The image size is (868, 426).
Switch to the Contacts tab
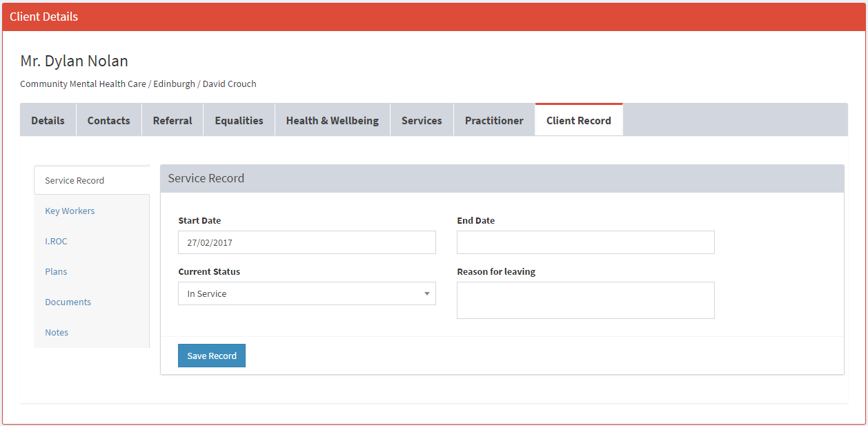tap(108, 120)
